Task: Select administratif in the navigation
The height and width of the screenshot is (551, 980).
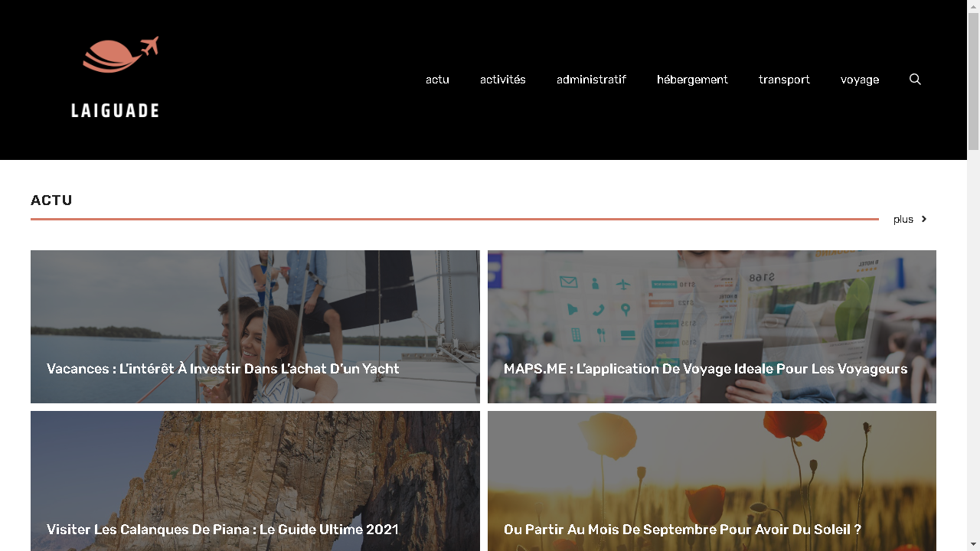Action: click(591, 80)
